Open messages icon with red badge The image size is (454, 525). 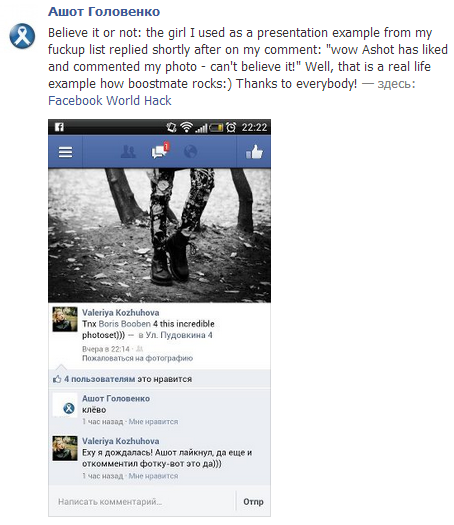pyautogui.click(x=160, y=151)
